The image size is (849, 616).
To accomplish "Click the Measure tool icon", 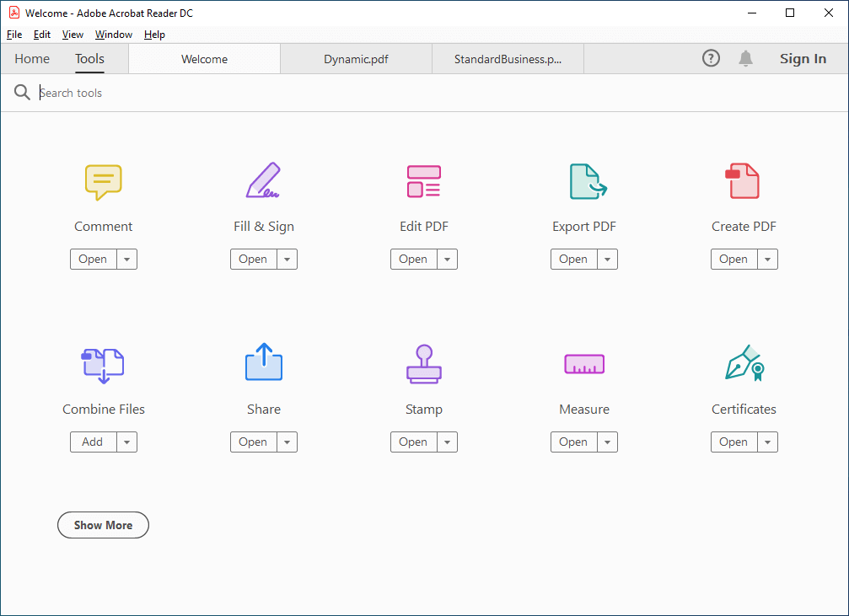I will 583,363.
